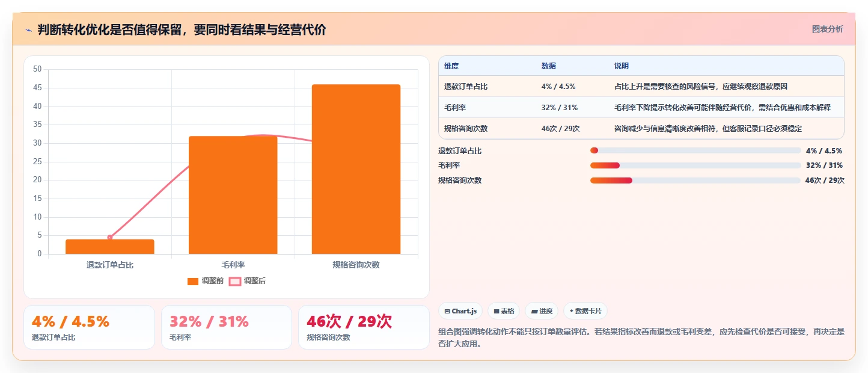Click table value 32% / 31%
This screenshot has width=868, height=373.
[x=560, y=108]
